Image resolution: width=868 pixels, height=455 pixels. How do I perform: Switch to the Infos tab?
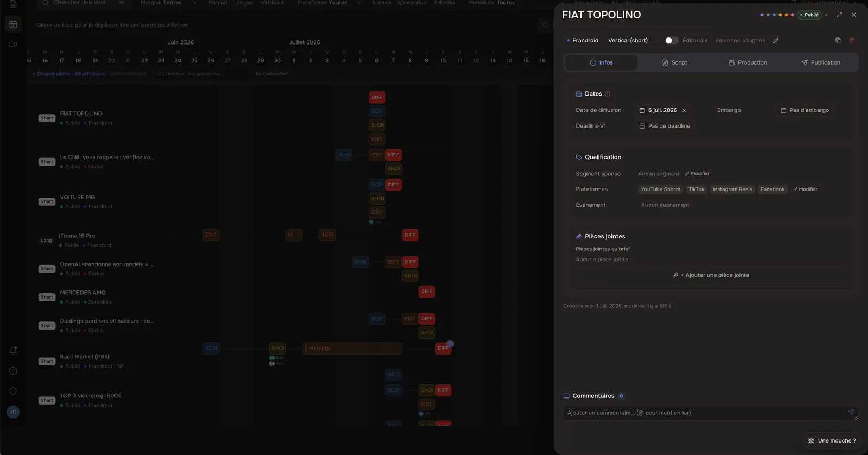click(x=601, y=62)
